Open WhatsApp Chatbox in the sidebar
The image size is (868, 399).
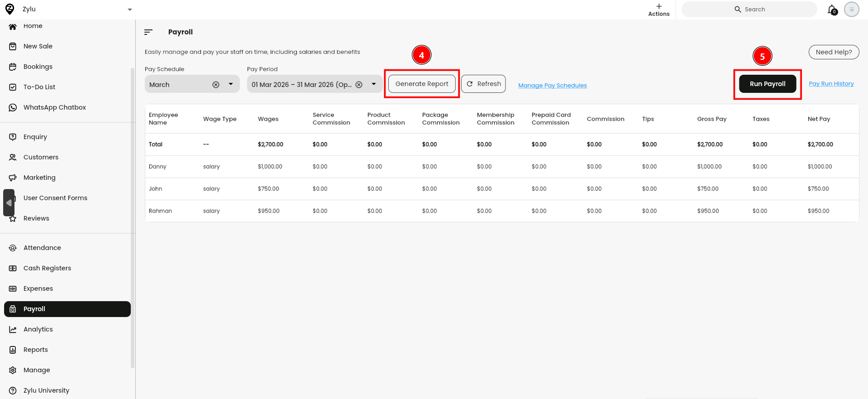point(54,107)
